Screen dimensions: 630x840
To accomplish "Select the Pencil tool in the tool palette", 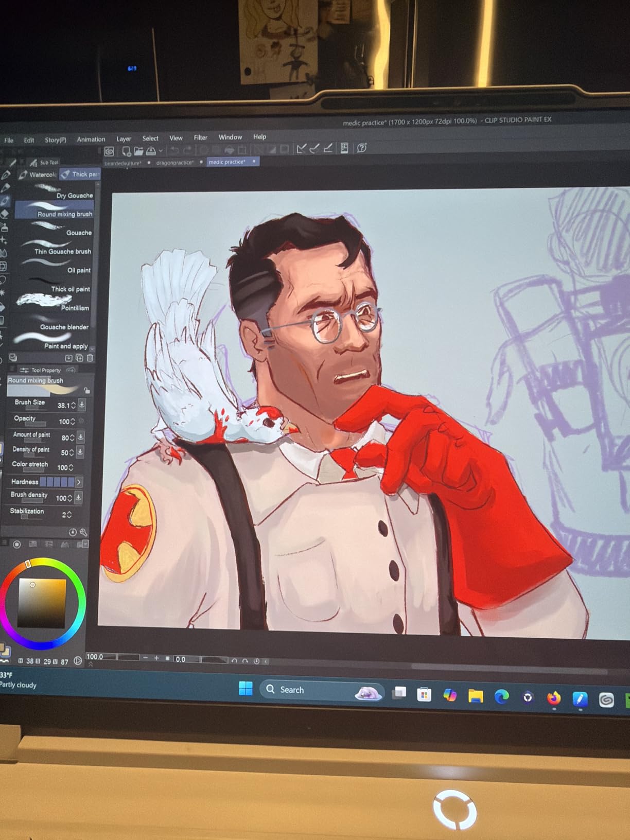I will 5,188.
